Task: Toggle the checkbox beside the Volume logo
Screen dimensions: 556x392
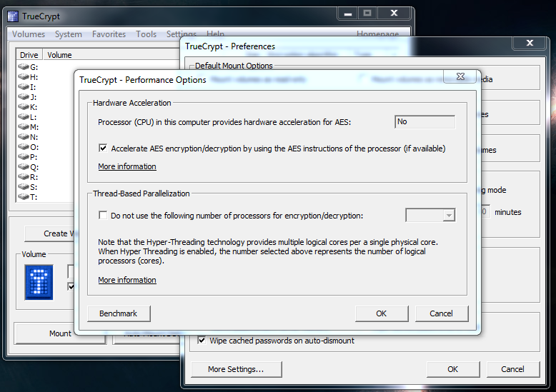Action: pyautogui.click(x=71, y=286)
